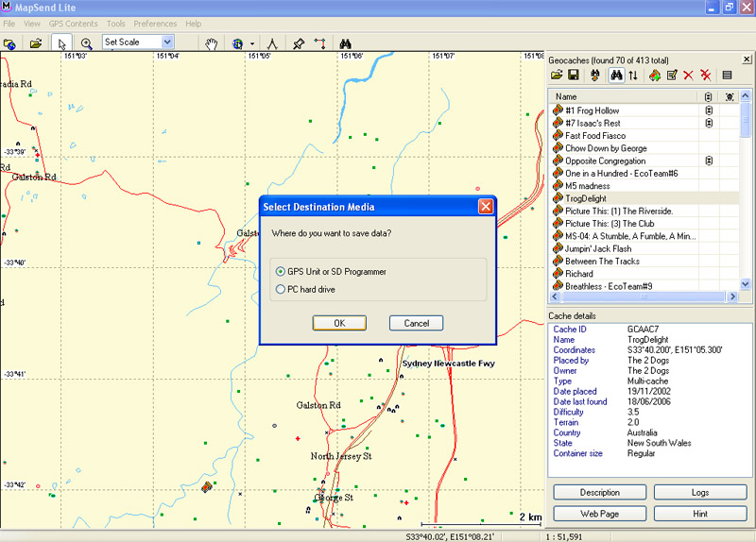Click OK in the Select Destination Media dialog
The image size is (756, 542).
pyautogui.click(x=339, y=323)
